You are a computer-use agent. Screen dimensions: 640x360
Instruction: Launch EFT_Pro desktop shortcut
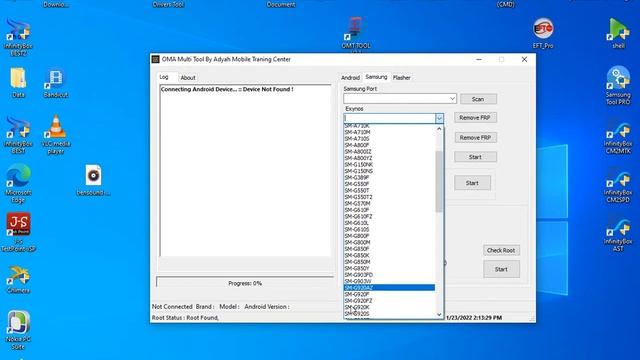coord(543,33)
